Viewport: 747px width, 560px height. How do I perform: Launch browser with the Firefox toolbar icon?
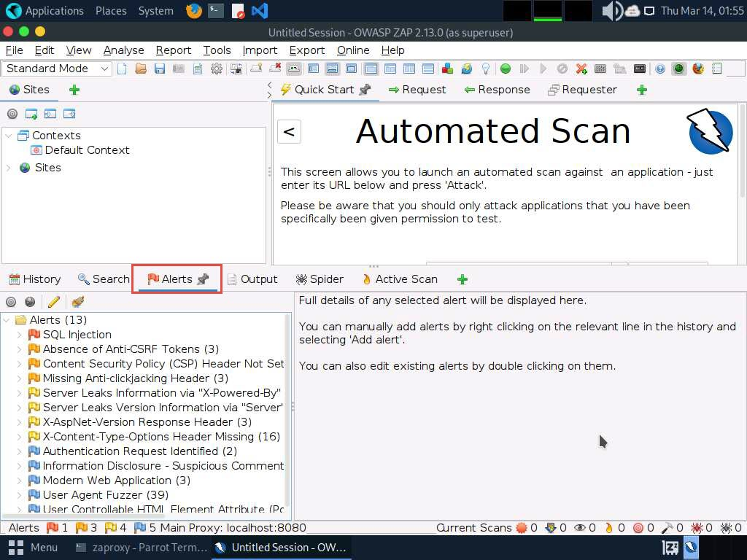tap(698, 69)
